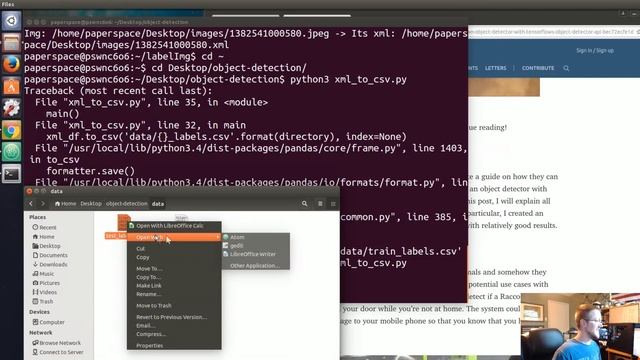Open LETTERS on website navigation
This screenshot has width=640, height=360.
496,68
